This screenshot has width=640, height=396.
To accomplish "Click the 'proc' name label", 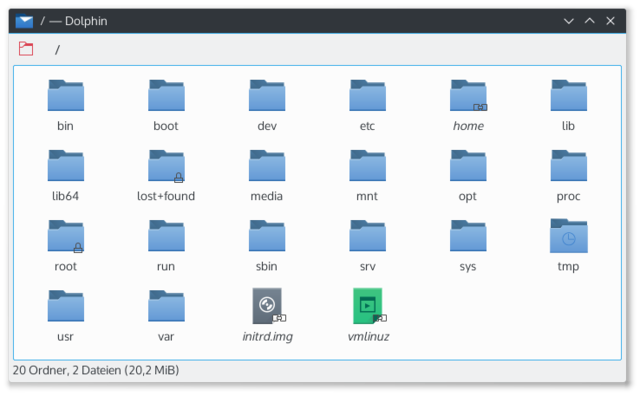I will [x=568, y=197].
